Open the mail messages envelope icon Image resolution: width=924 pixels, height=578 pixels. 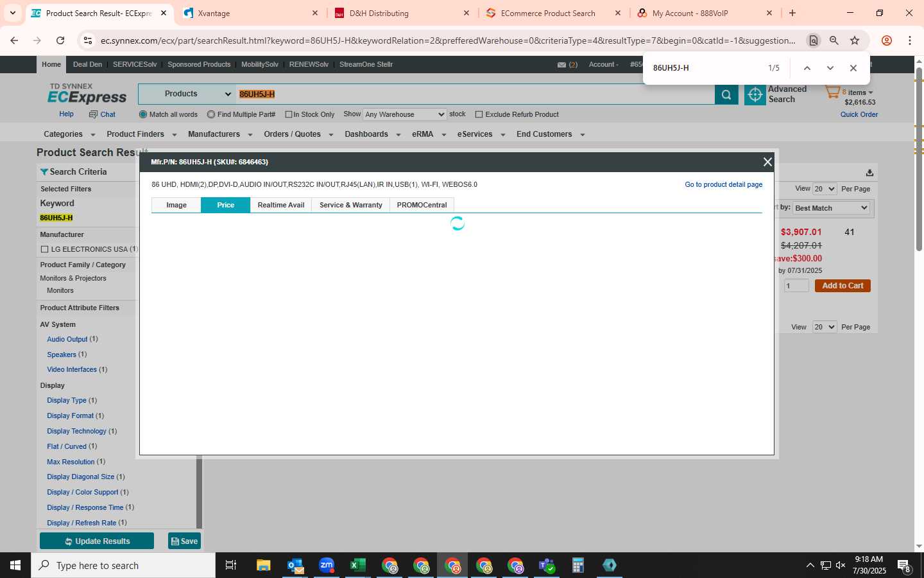(561, 65)
